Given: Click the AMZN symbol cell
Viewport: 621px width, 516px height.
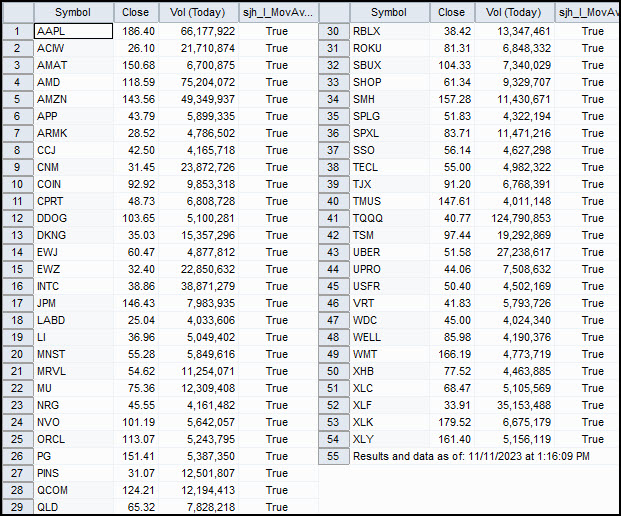Looking at the screenshot, I should pos(74,99).
